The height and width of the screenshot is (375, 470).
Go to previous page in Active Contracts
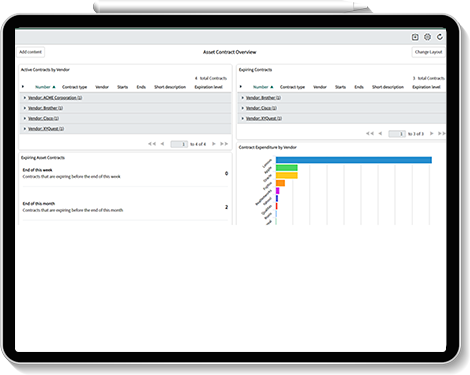162,144
